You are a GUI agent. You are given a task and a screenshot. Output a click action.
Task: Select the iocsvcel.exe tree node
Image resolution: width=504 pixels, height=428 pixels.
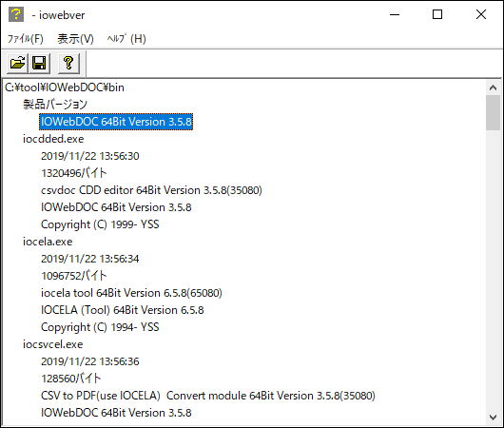[52, 344]
